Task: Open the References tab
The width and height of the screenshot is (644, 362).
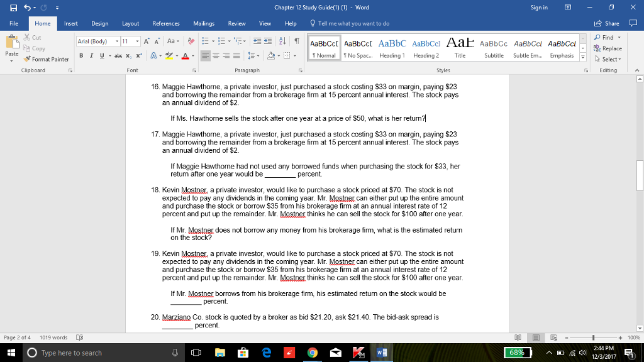Action: 167,23
